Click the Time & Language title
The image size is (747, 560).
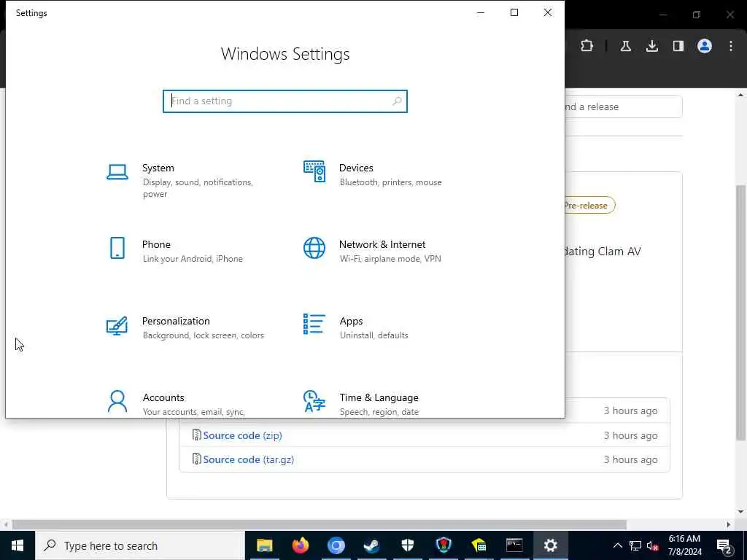(x=379, y=397)
